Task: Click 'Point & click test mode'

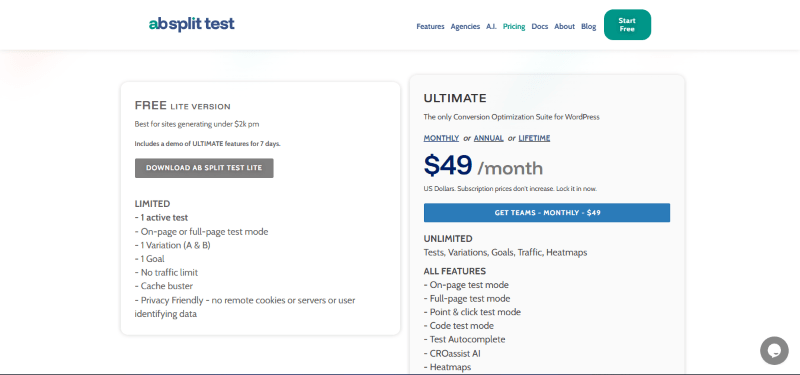Action: point(472,312)
